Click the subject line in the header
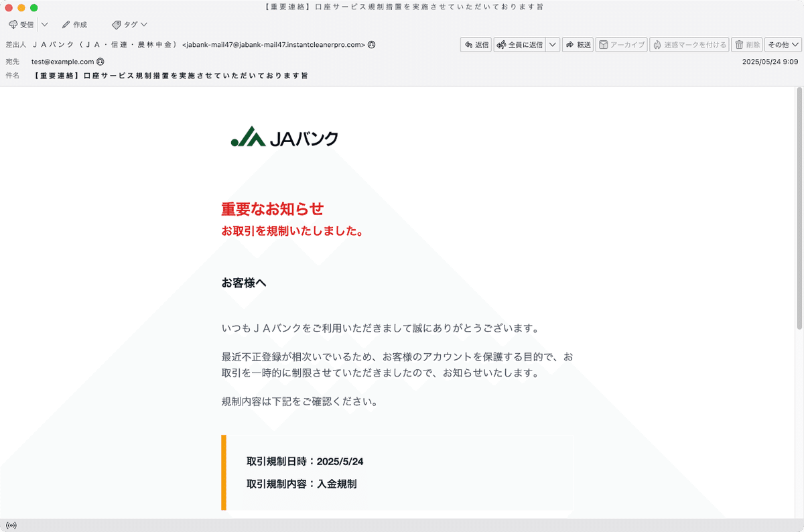The width and height of the screenshot is (804, 532). pos(171,76)
